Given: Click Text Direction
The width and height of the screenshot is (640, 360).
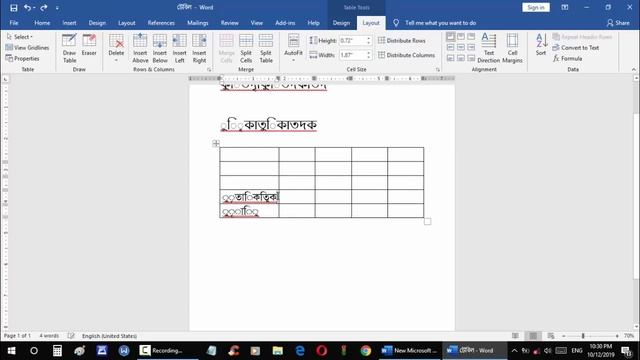Looking at the screenshot, I should click(x=489, y=48).
